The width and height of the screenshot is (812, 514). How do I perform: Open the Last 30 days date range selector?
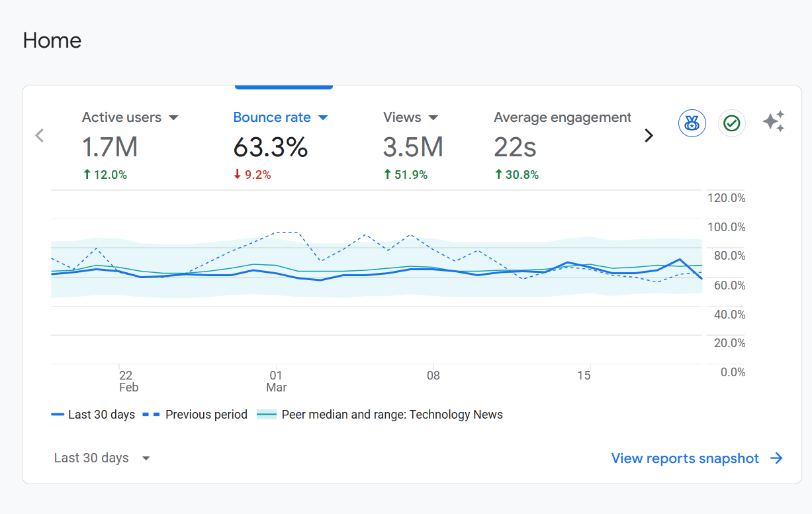(x=103, y=458)
